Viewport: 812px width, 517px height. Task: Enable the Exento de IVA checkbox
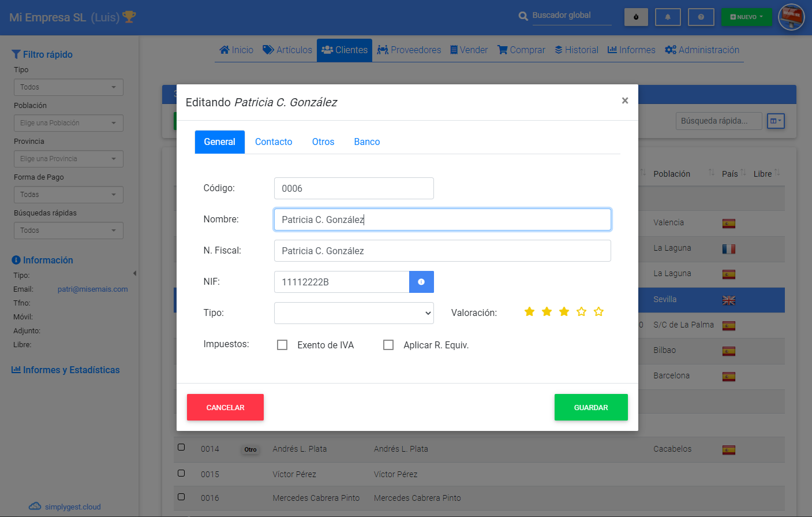(x=282, y=345)
